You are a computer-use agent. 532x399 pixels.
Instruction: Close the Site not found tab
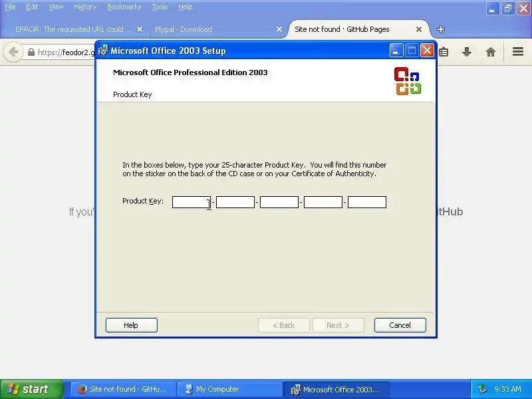419,29
